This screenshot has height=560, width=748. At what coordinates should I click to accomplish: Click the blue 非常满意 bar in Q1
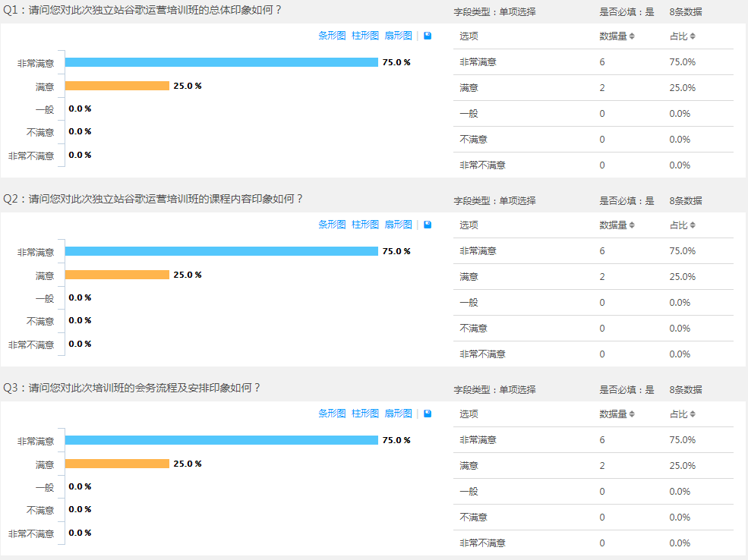click(x=221, y=62)
